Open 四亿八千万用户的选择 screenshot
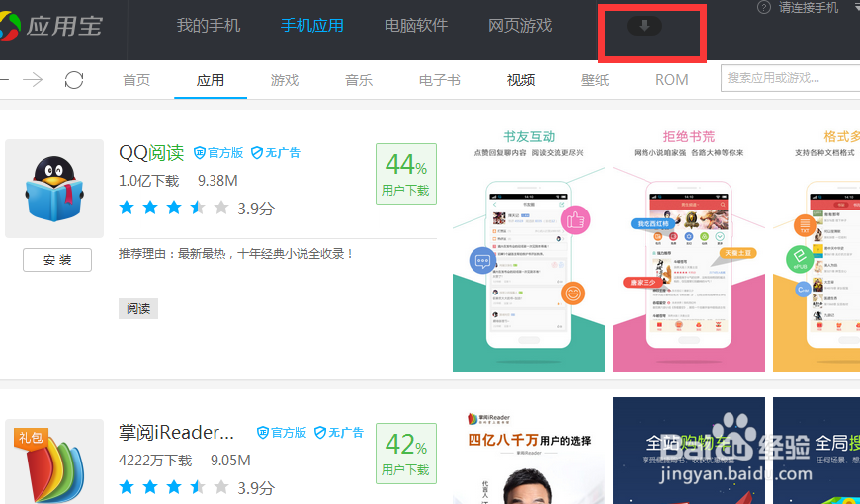Image resolution: width=860 pixels, height=504 pixels. (529, 451)
